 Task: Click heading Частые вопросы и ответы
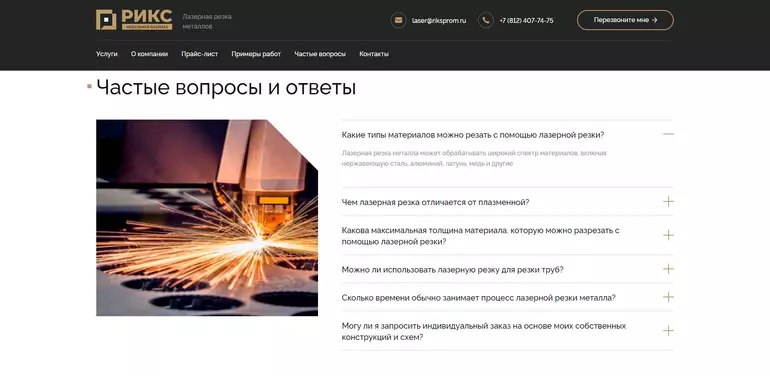[x=226, y=88]
